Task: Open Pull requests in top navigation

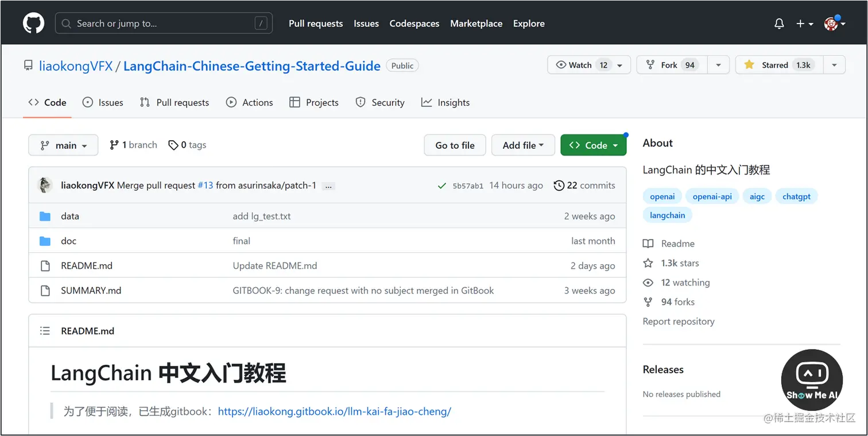Action: [316, 24]
